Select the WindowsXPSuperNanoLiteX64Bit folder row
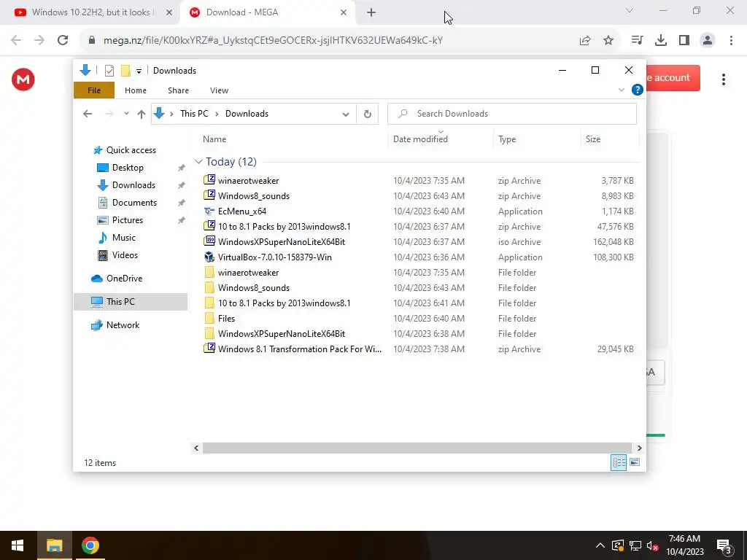 (418, 334)
